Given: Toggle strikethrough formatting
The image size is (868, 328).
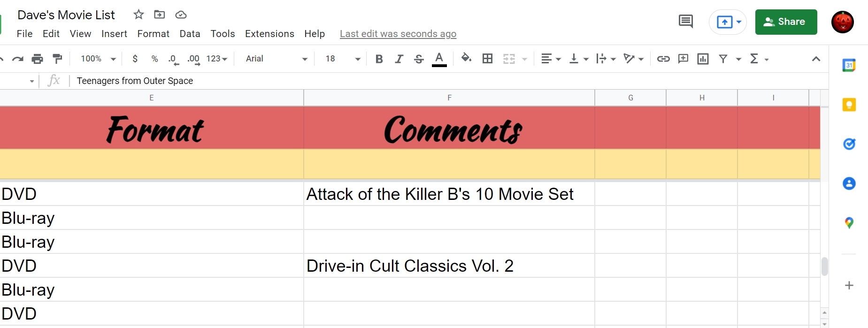Looking at the screenshot, I should [419, 59].
